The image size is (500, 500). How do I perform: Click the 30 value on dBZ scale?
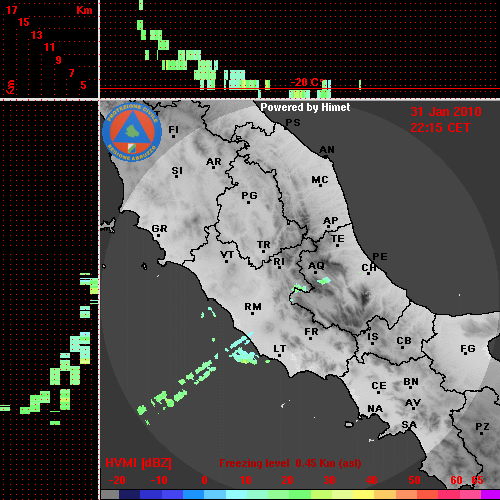coord(329,480)
